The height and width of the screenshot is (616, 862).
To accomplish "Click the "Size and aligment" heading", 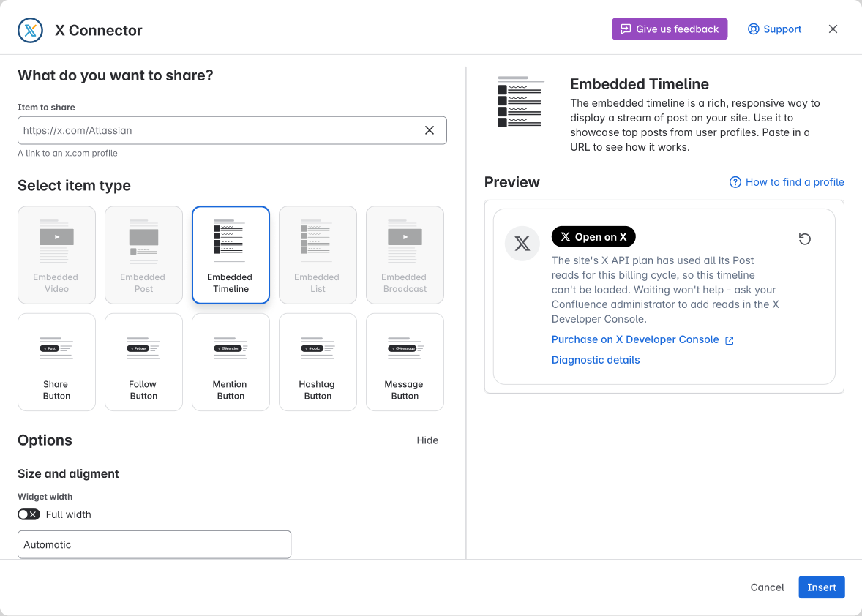I will (x=68, y=473).
